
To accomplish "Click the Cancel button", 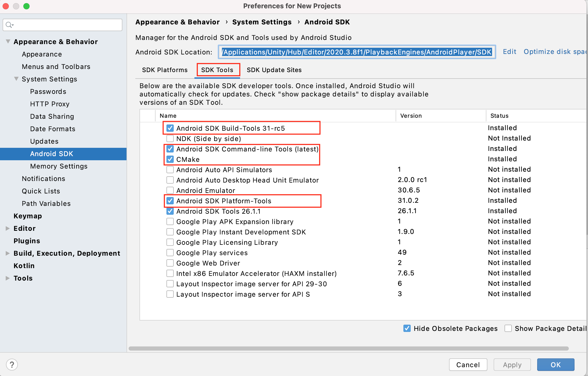I will [x=468, y=365].
